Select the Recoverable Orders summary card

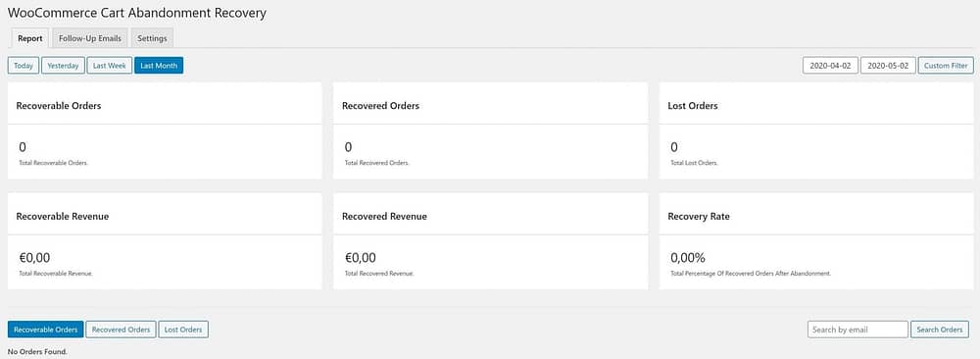[165, 130]
